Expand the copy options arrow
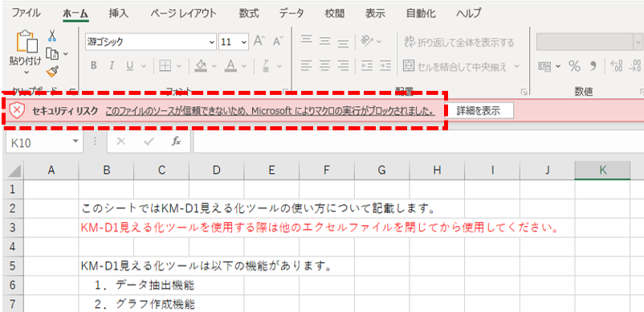This screenshot has width=644, height=312. 66,53
